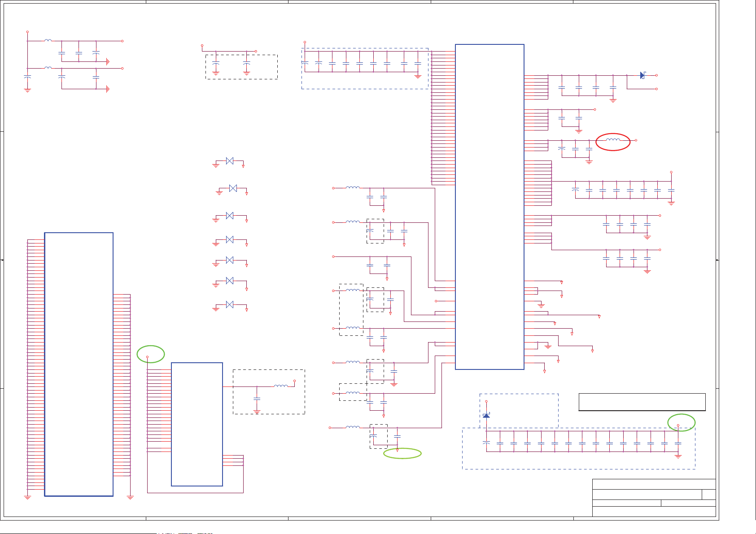The height and width of the screenshot is (534, 756).
Task: Click the title block top row
Action: coord(654,484)
